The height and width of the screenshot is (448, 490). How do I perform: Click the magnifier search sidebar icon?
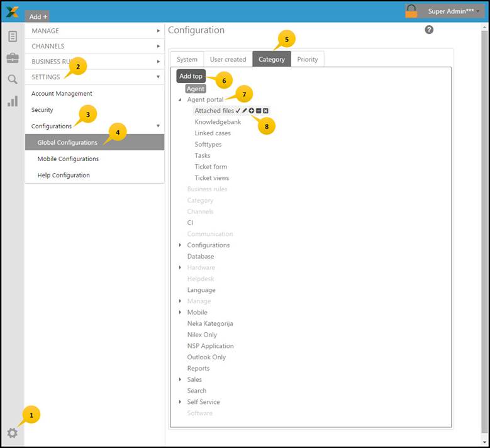[12, 79]
